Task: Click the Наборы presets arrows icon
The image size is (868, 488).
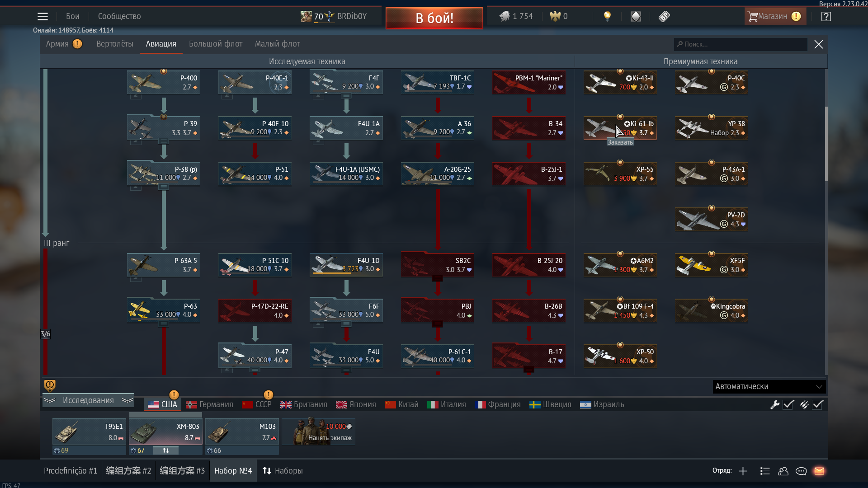Action: point(267,471)
